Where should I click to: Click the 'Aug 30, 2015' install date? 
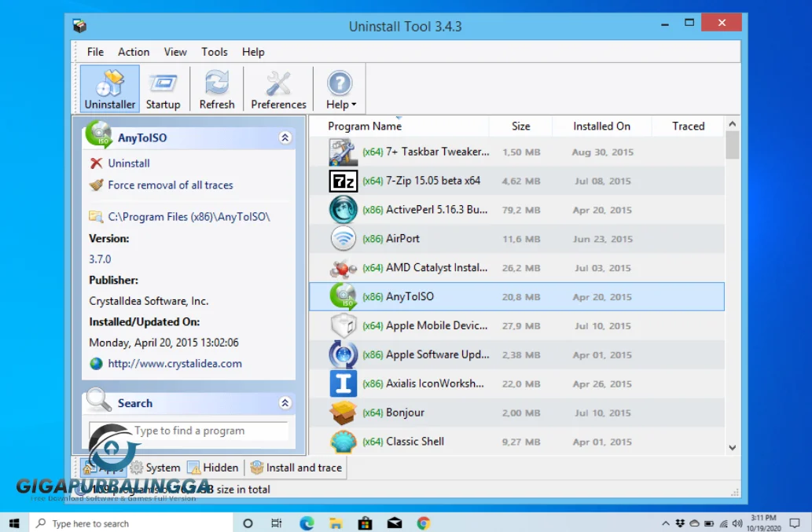pos(602,152)
